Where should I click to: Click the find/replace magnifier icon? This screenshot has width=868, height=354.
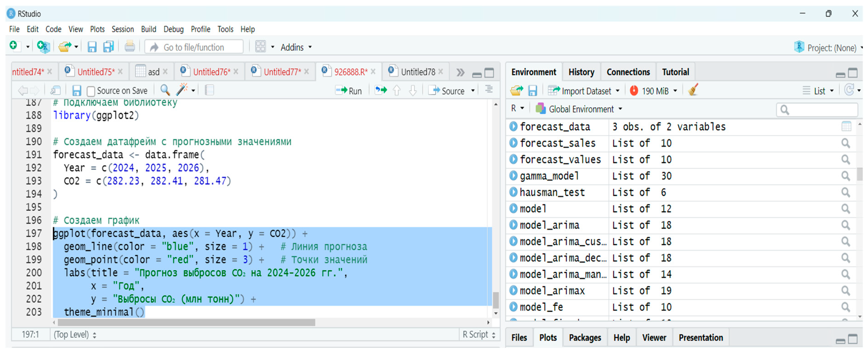click(x=165, y=90)
